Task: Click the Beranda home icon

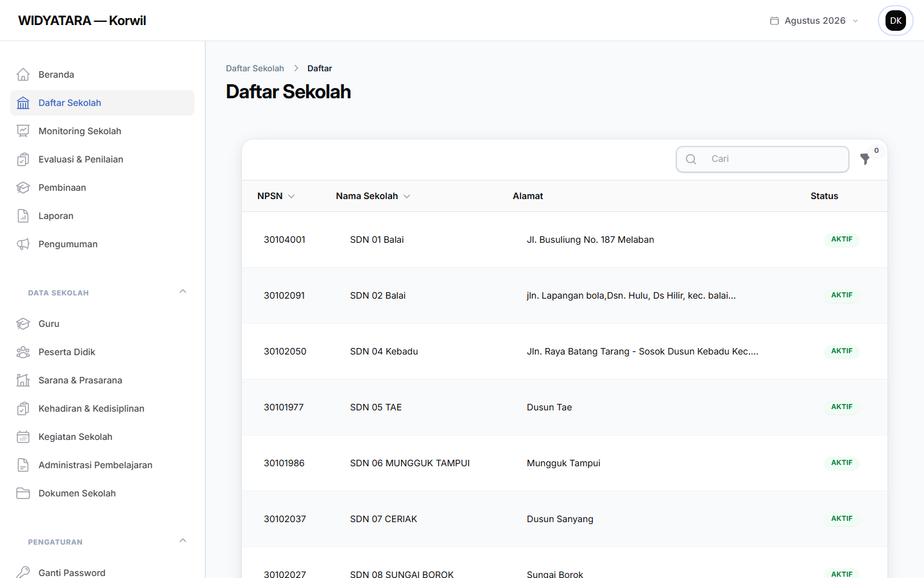Action: pos(23,74)
